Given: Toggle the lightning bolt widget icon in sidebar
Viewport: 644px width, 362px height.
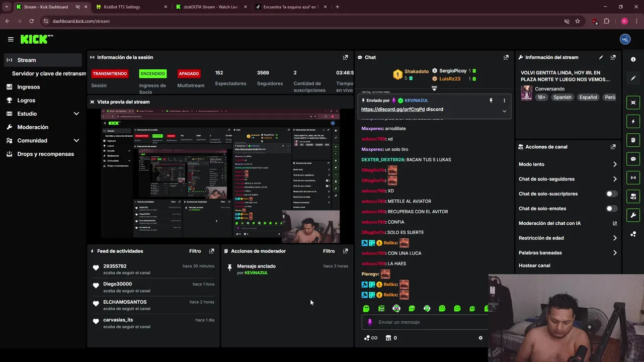Looking at the screenshot, I should pyautogui.click(x=633, y=121).
